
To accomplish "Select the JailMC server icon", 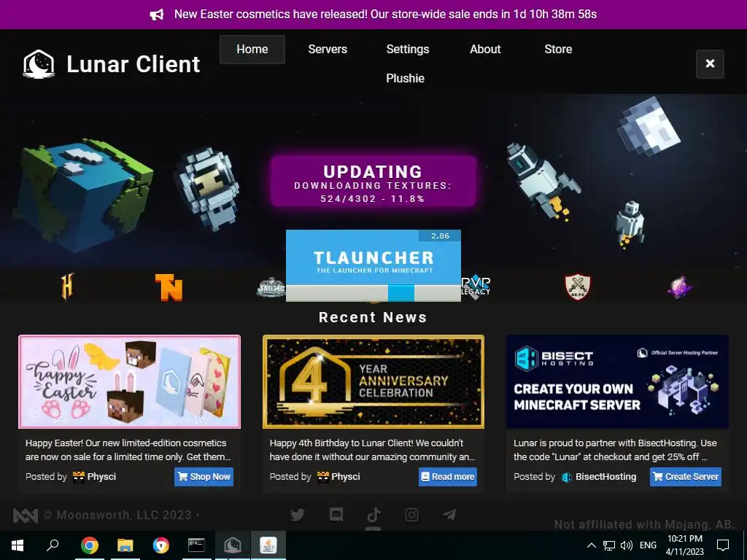I will [271, 287].
